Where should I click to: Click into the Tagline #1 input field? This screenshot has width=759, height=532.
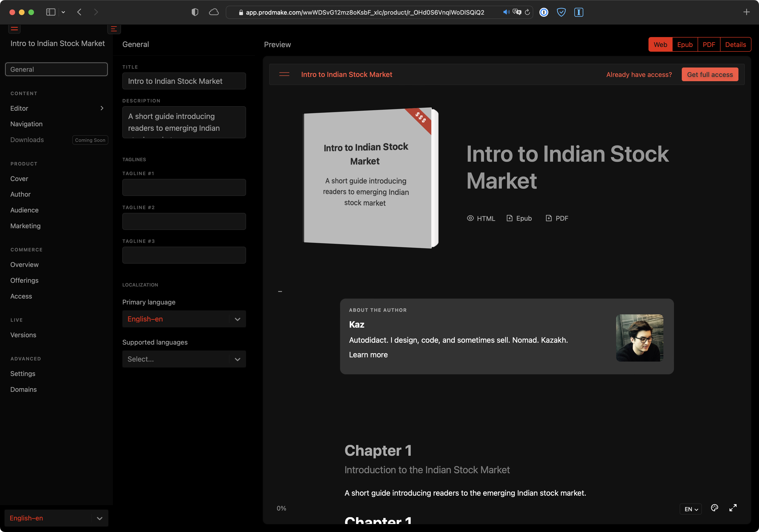pyautogui.click(x=184, y=187)
